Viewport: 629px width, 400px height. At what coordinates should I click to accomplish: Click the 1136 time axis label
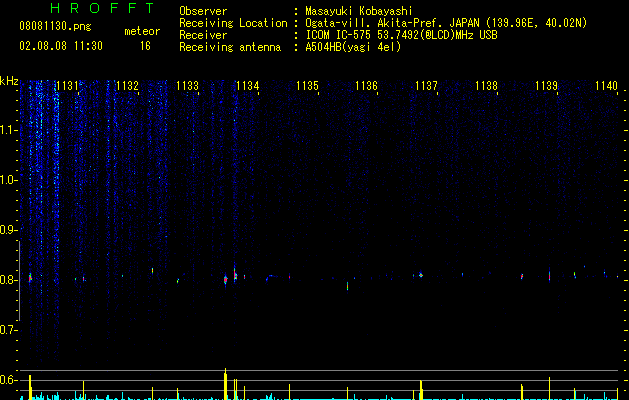click(x=367, y=86)
